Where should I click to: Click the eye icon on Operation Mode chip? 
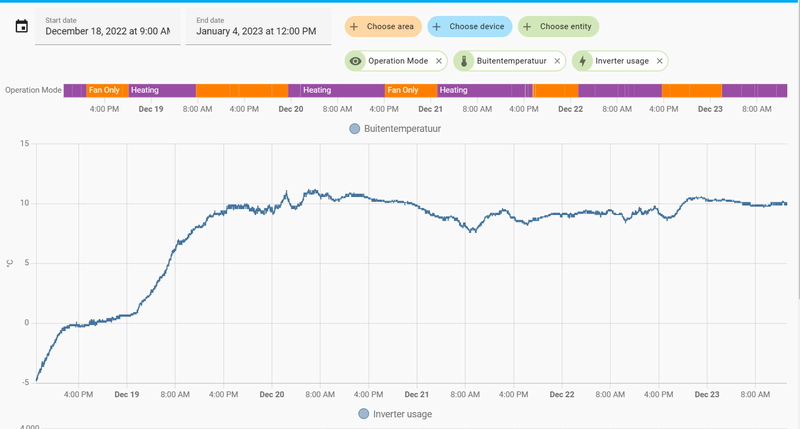(x=356, y=61)
